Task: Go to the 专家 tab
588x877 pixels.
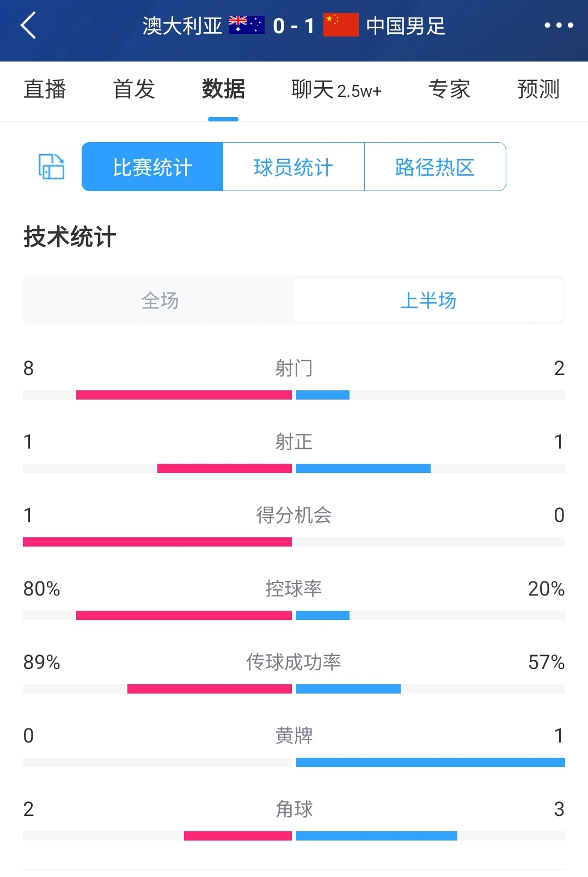Action: pos(449,89)
